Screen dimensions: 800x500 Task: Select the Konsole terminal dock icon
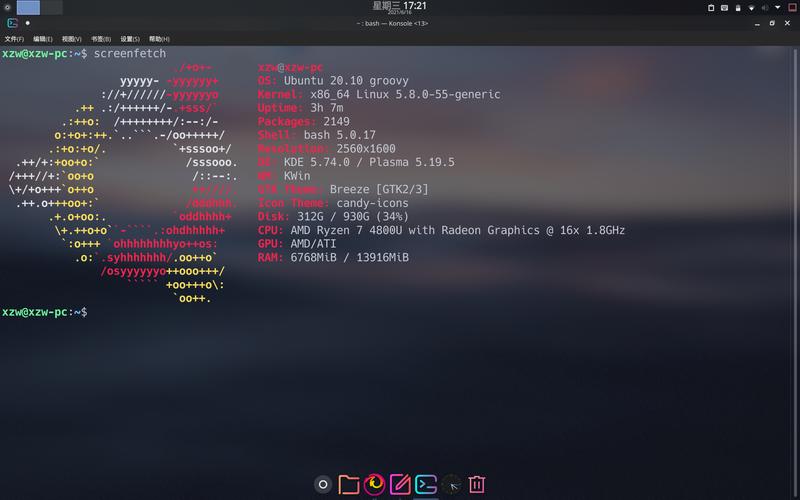pyautogui.click(x=426, y=485)
